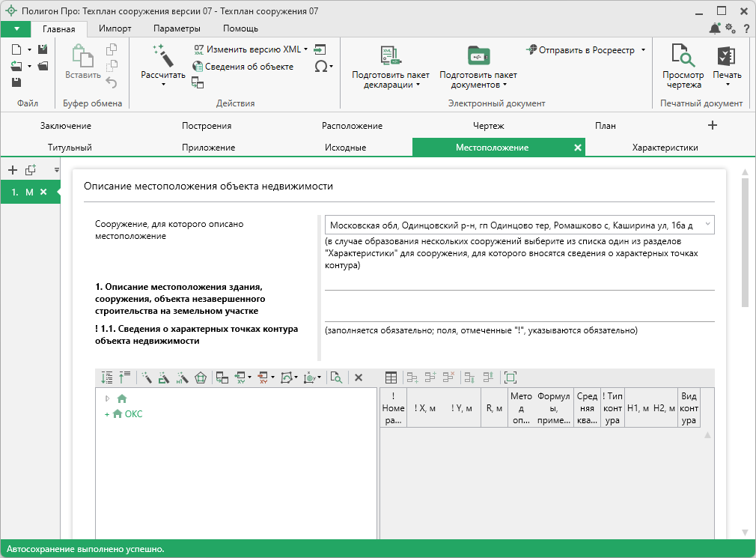This screenshot has height=558, width=756.
Task: Expand the ОКС tree node
Action: click(107, 414)
